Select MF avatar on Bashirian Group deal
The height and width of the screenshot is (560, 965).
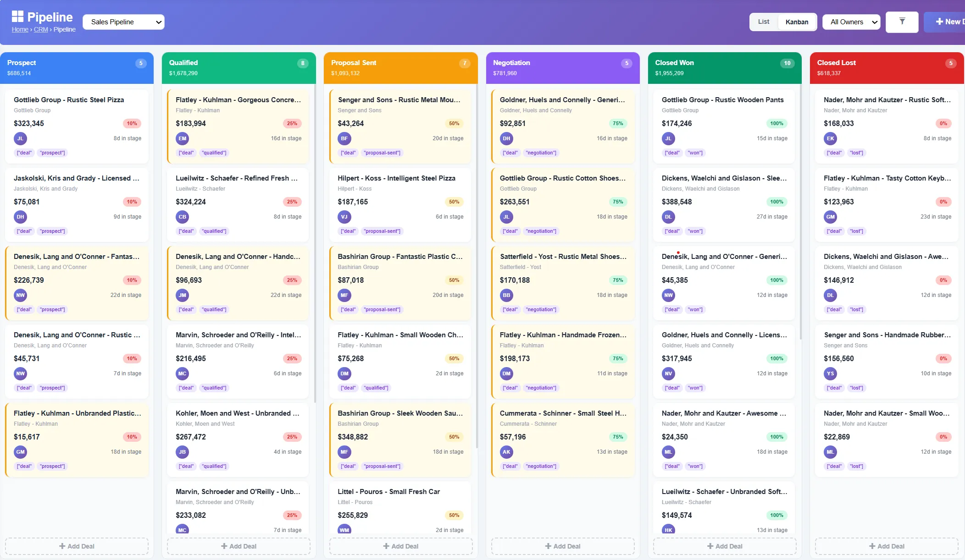[344, 295]
